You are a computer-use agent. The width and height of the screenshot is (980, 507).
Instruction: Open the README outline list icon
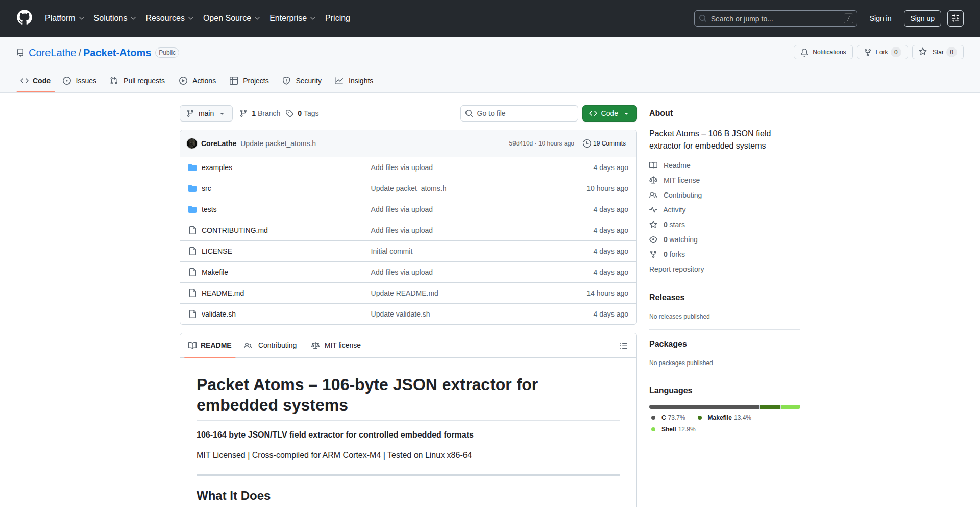pos(623,346)
